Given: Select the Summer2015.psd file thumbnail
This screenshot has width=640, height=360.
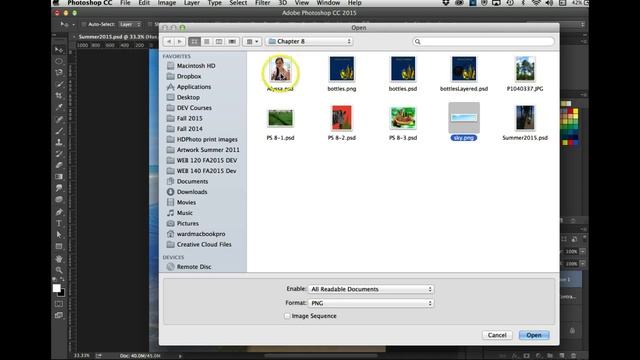Looking at the screenshot, I should (x=525, y=118).
